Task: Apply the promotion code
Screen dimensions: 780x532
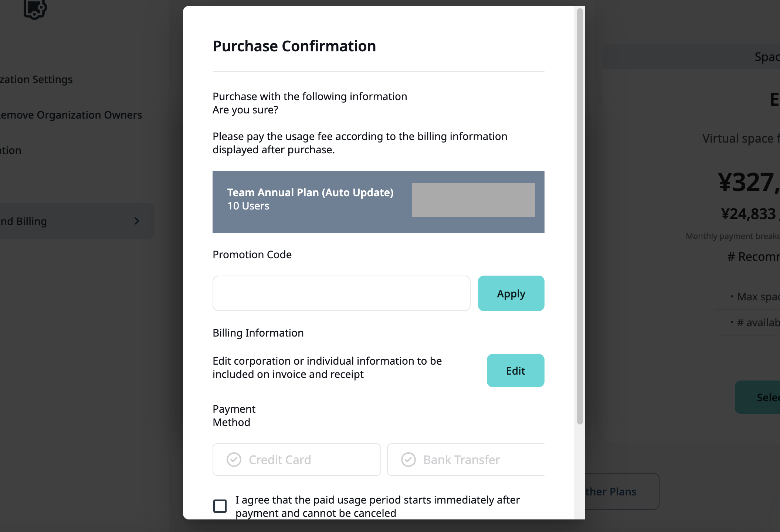Action: (x=511, y=293)
